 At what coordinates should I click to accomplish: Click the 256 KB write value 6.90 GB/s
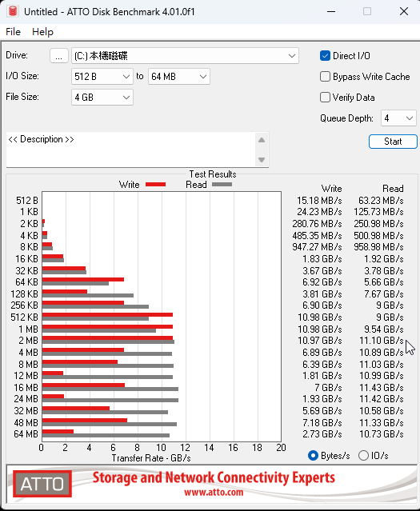coord(322,305)
